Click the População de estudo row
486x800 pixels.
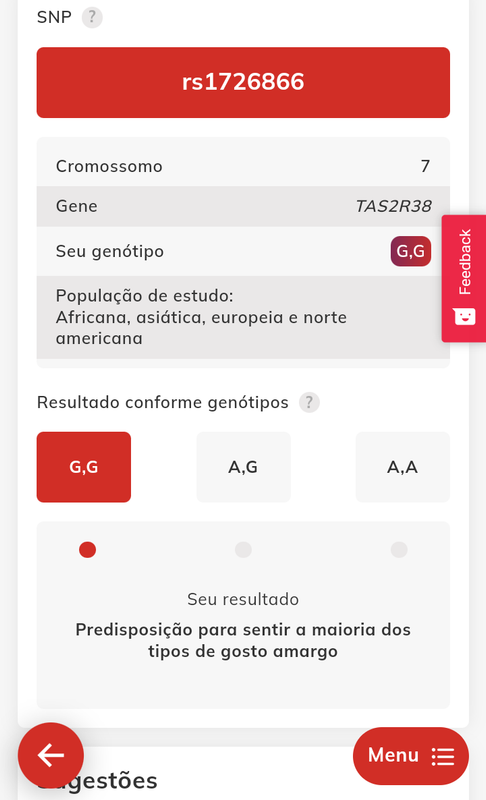(243, 317)
